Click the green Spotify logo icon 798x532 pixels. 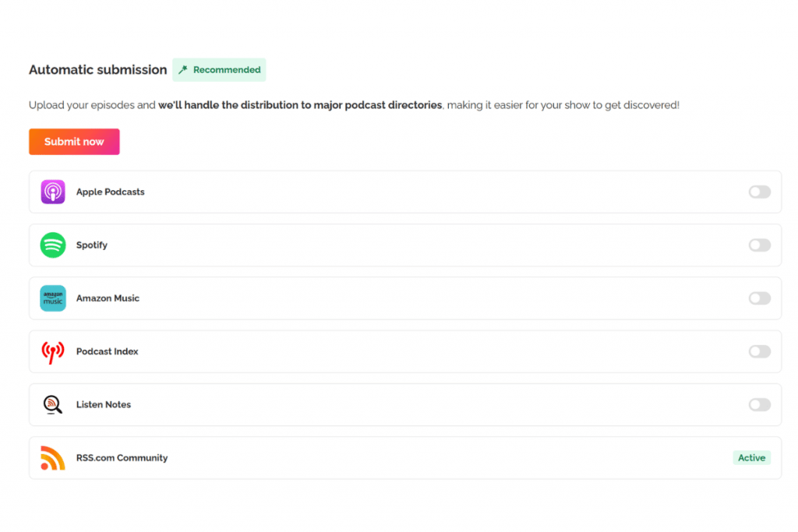(x=53, y=245)
